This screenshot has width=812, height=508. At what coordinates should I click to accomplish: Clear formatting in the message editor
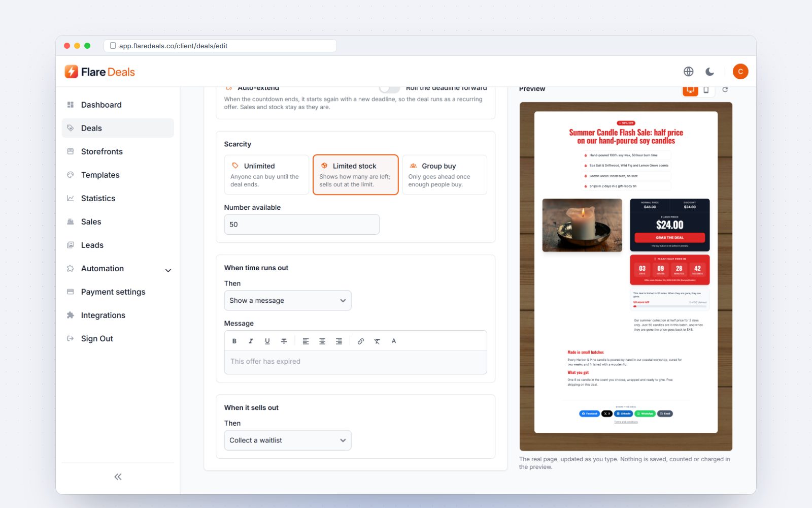(377, 341)
